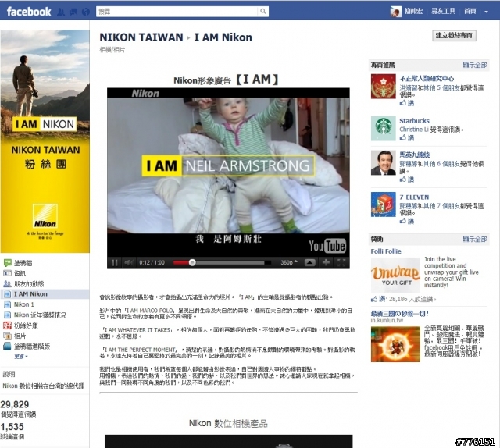The height and width of the screenshot is (448, 500).
Task: Click NIKON TAIWAN breadcrumb title
Action: point(141,37)
